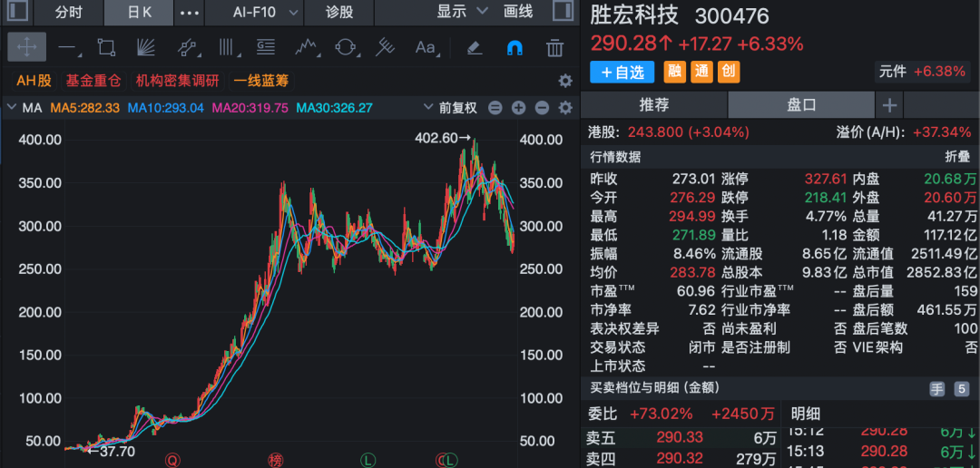The image size is (980, 468).
Task: Click the MA20:319.75 indicator label
Action: 250,108
